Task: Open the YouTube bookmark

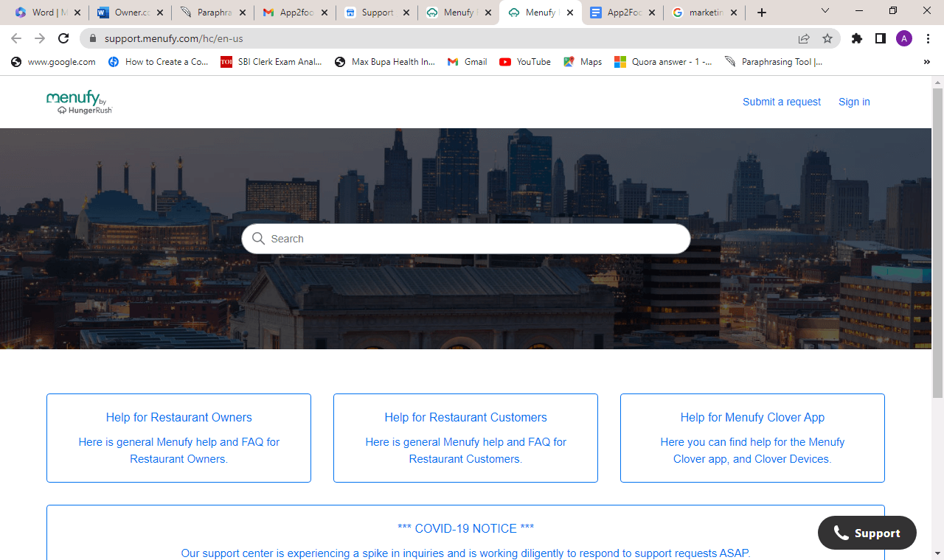Action: coord(525,62)
